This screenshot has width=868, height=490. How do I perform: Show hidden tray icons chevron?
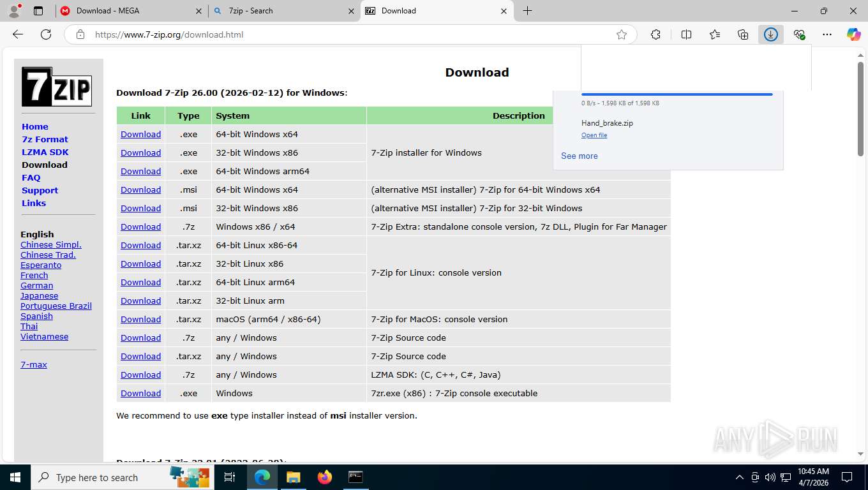tap(739, 477)
